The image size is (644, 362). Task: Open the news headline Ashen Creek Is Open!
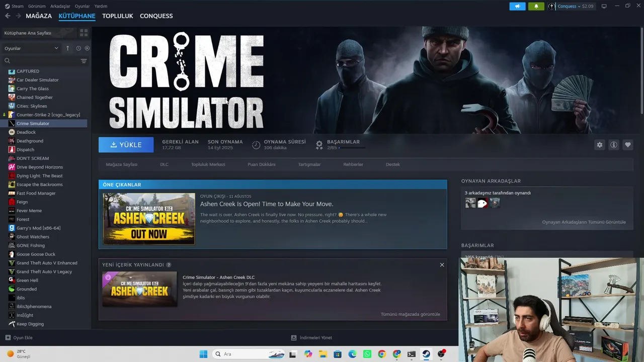[267, 204]
